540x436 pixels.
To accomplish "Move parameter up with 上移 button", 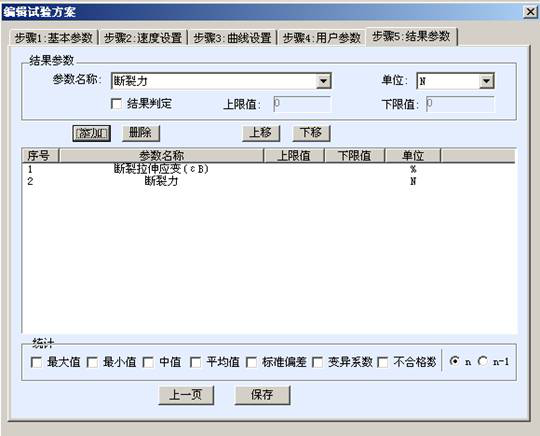I will pyautogui.click(x=261, y=133).
